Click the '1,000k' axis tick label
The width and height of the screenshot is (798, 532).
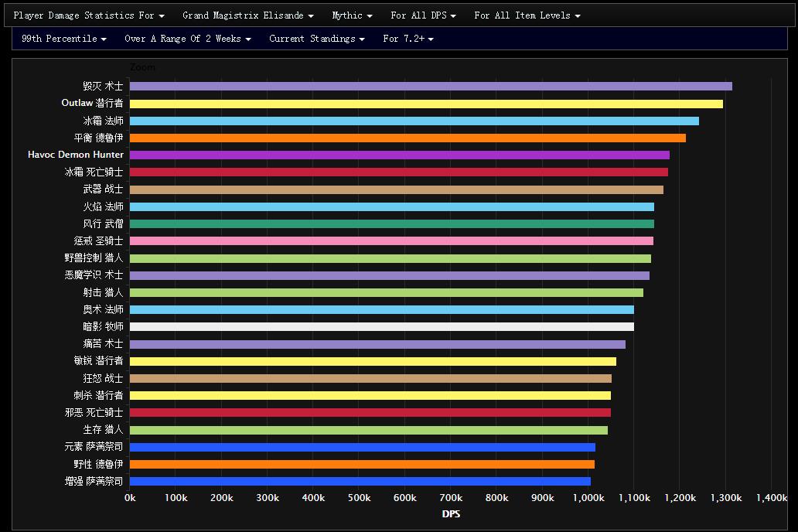[x=588, y=498]
